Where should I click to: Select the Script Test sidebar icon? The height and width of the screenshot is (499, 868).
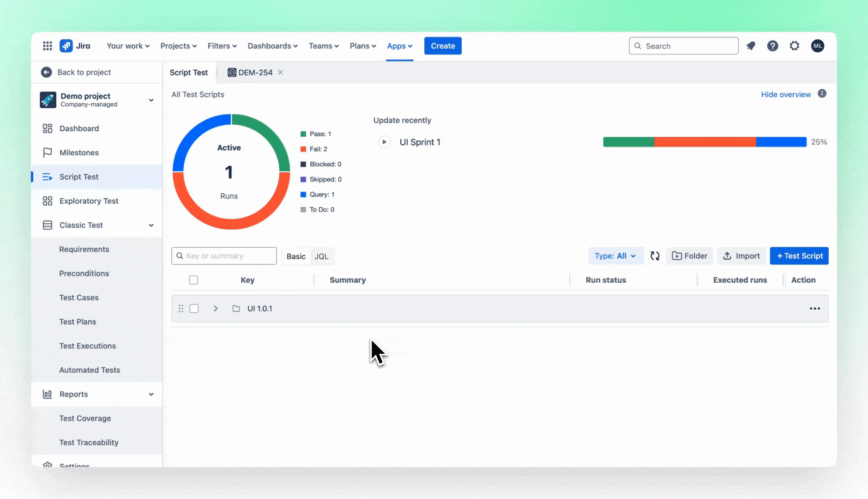[x=48, y=176]
